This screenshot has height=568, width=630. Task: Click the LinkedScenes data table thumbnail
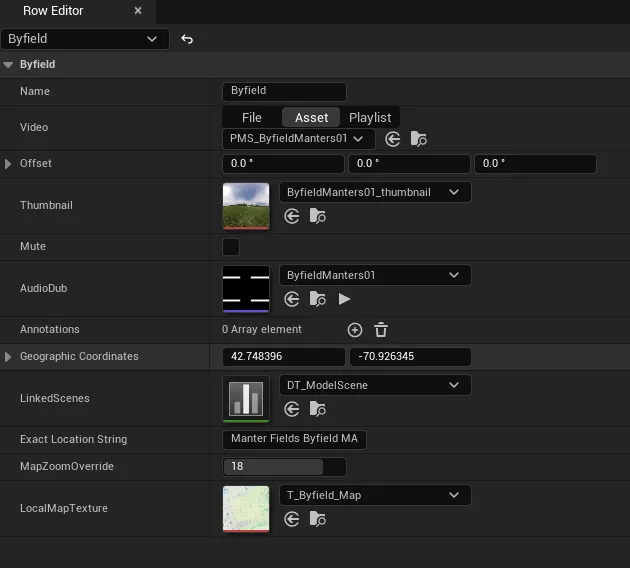click(x=246, y=399)
